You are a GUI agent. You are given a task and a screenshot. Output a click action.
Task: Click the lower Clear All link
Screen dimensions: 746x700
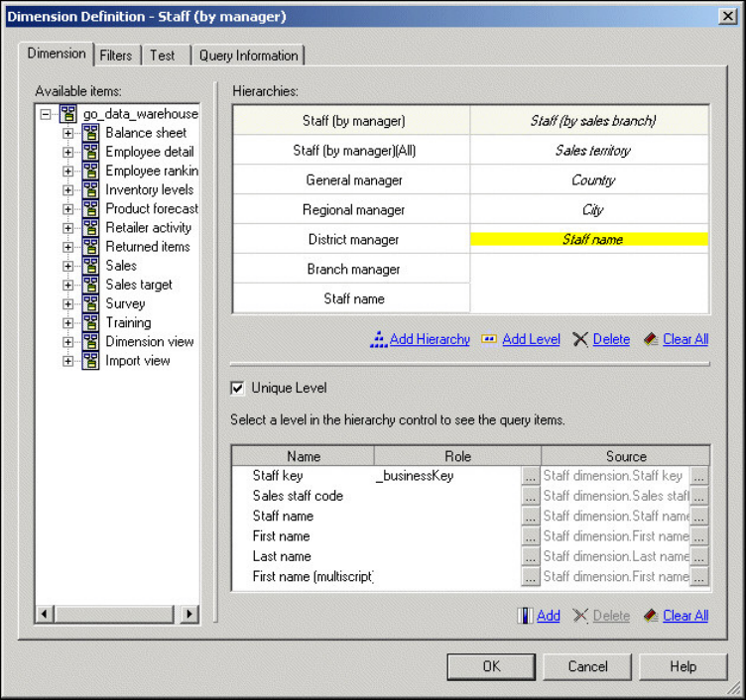pos(685,616)
